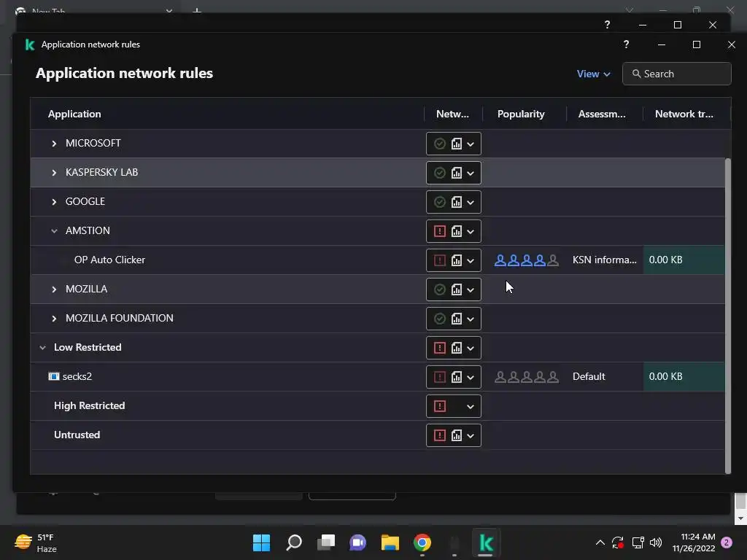Click the green allow icon for KASPERSKY LAB
The height and width of the screenshot is (560, 747).
[x=440, y=173]
